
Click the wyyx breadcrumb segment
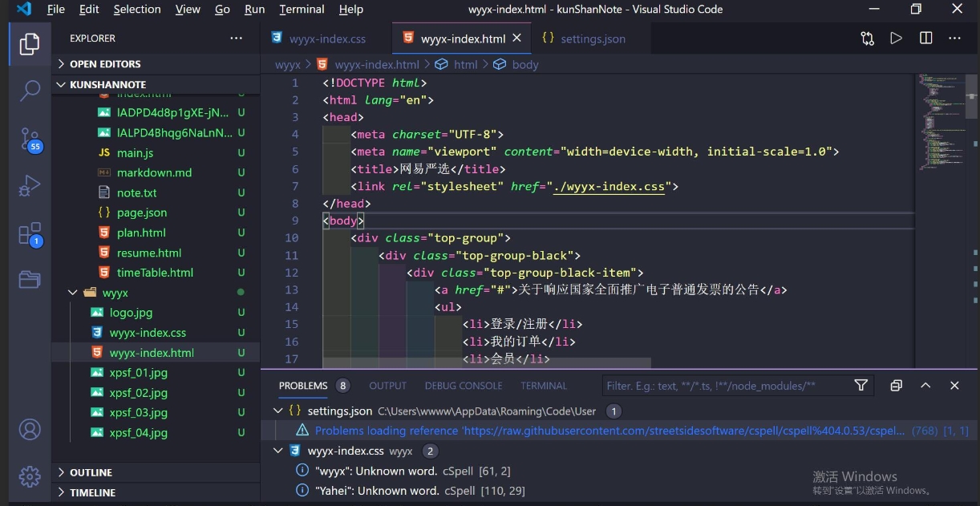[288, 64]
